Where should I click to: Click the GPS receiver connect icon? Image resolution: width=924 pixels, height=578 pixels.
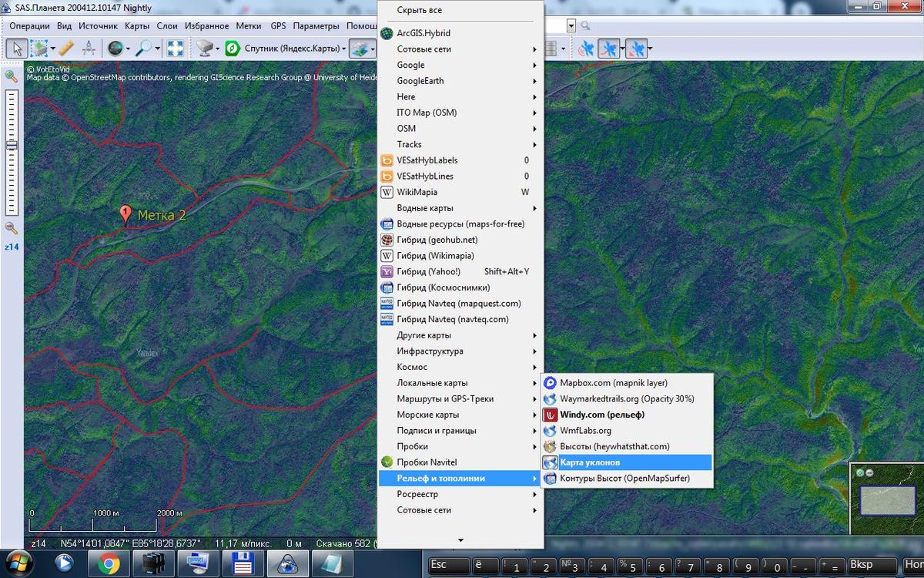[x=587, y=49]
